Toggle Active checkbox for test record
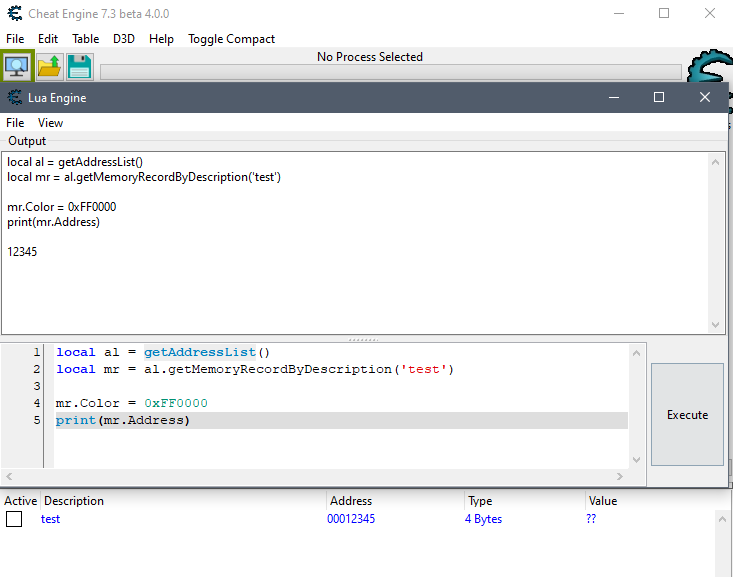The width and height of the screenshot is (733, 577). pos(14,519)
